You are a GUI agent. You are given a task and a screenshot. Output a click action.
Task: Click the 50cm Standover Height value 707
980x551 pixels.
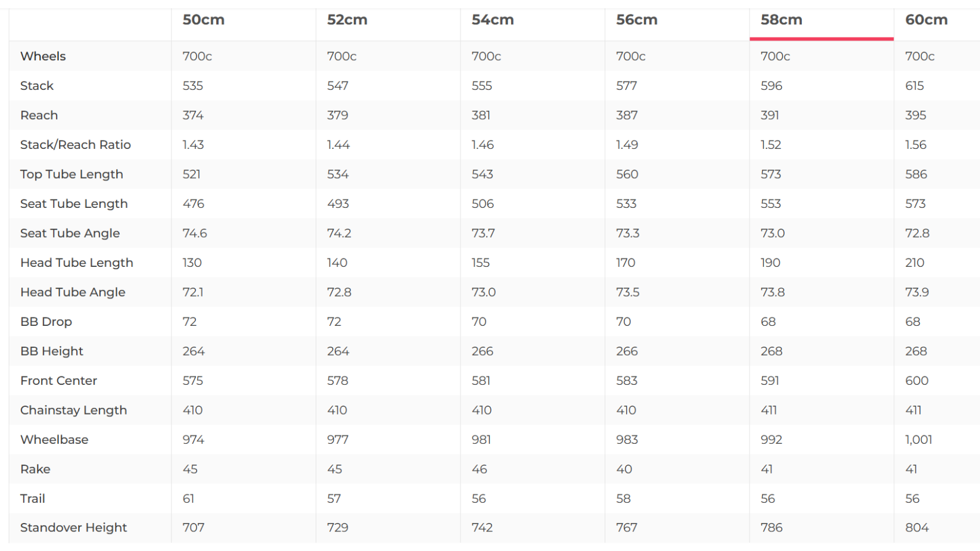[193, 527]
